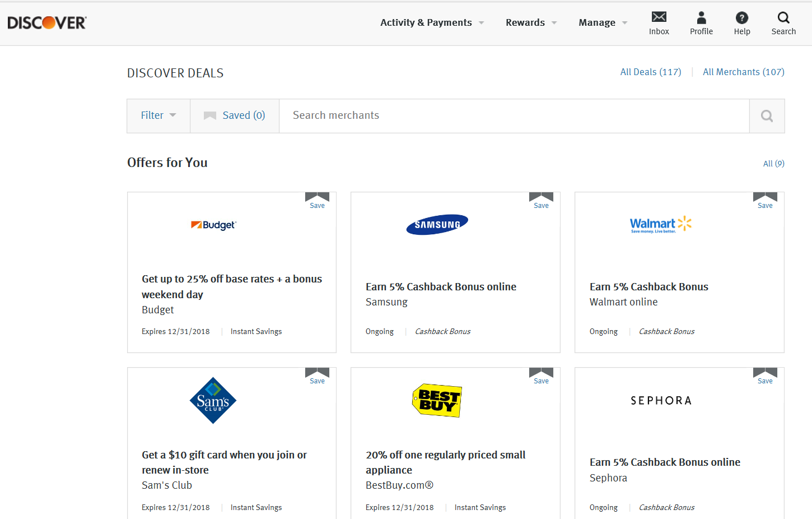Screen dimensions: 812x519
Task: Click the Discover logo
Action: coord(47,23)
